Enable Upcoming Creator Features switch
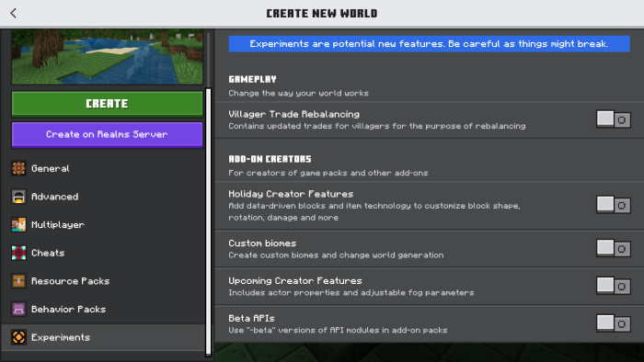This screenshot has width=644, height=362. pos(614,286)
